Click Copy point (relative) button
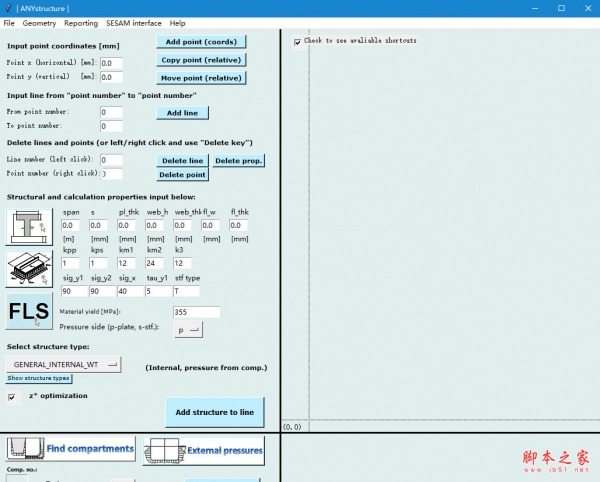The image size is (600, 482). point(201,60)
